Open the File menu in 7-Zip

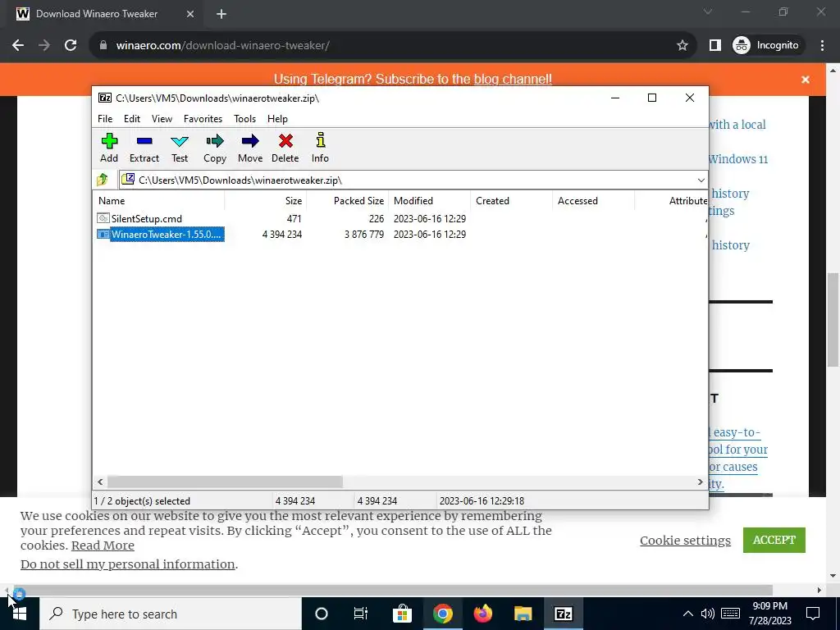click(x=105, y=119)
